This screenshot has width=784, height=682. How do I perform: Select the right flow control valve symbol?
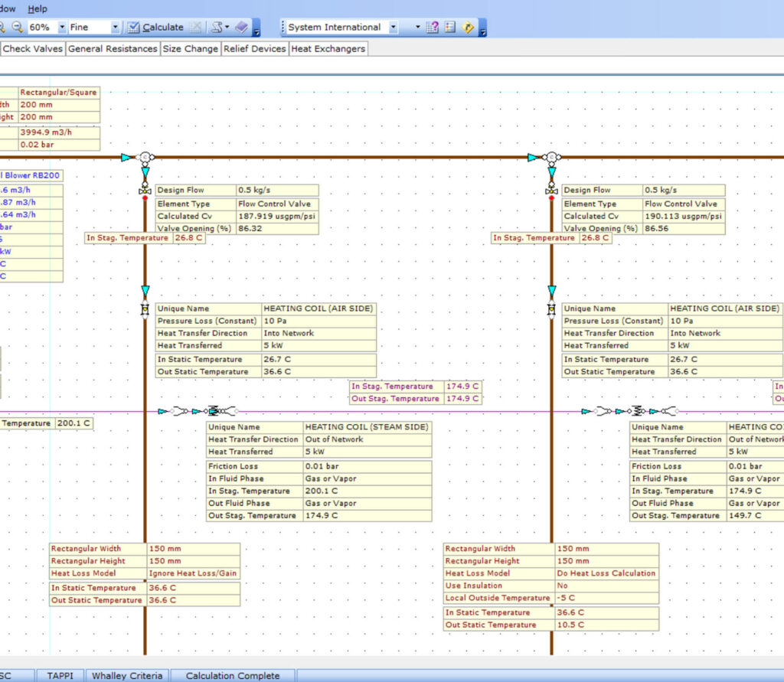pos(550,190)
